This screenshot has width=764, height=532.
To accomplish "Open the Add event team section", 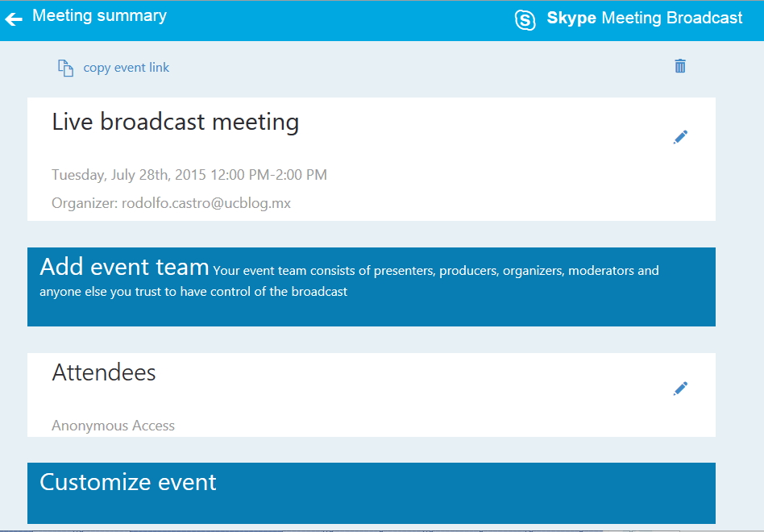I will [x=124, y=268].
